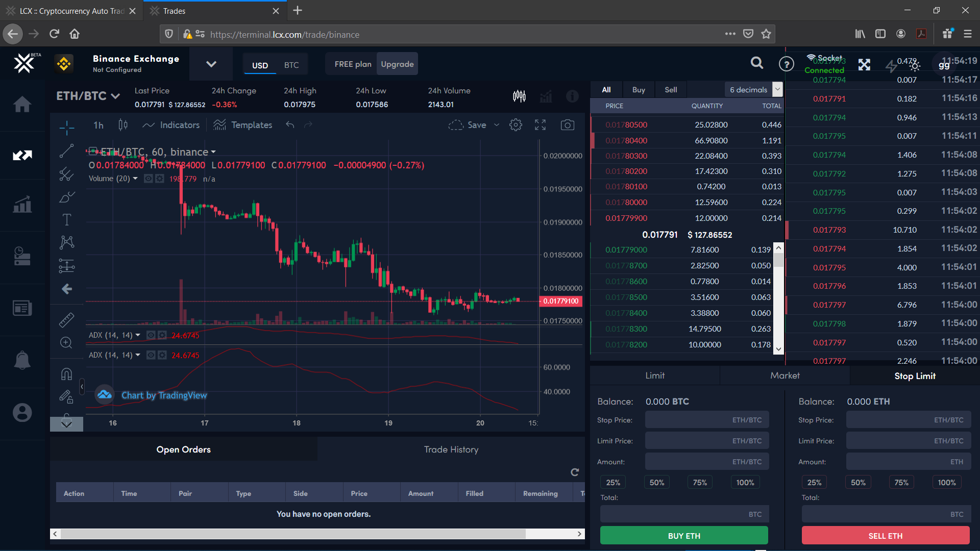Select the ruler measure tool
Viewport: 980px width, 551px height.
point(66,320)
